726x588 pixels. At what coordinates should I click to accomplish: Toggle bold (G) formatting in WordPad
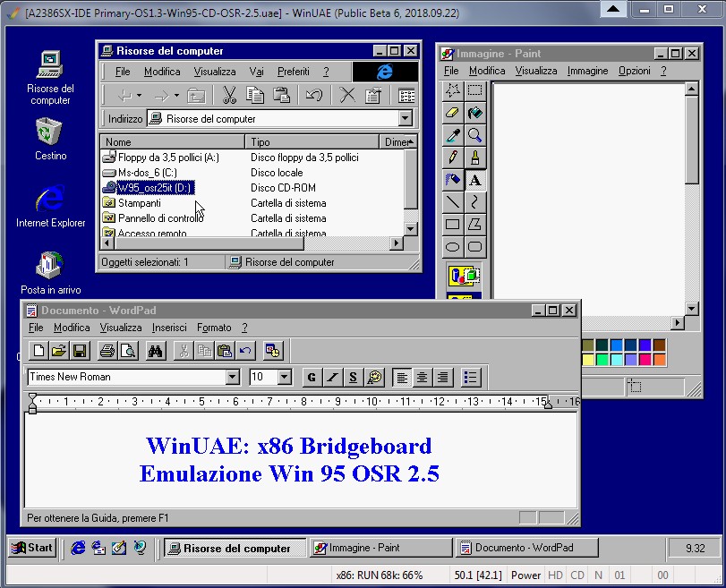point(312,378)
